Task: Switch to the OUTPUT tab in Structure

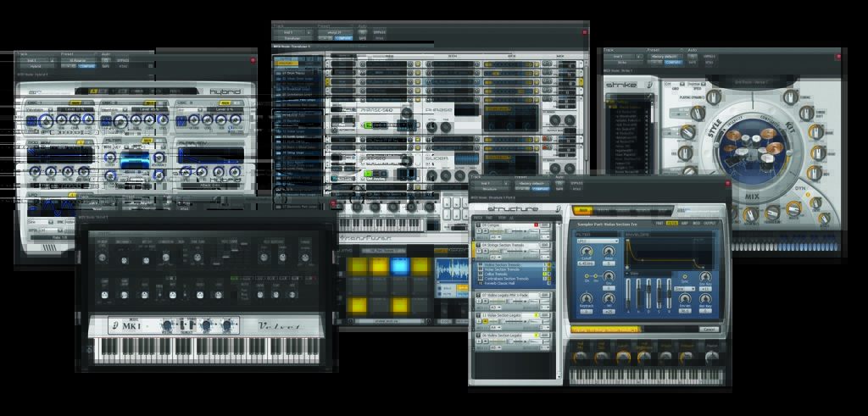Action: pos(709,224)
